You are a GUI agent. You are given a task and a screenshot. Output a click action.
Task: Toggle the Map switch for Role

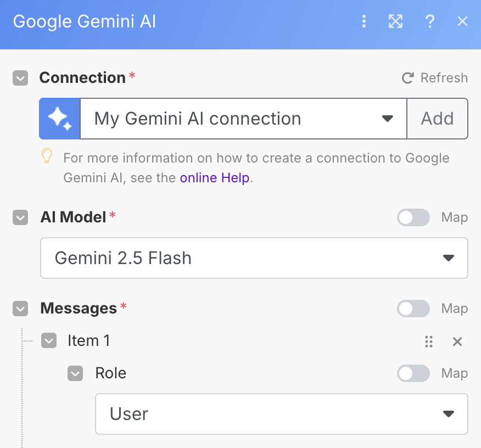click(x=413, y=373)
